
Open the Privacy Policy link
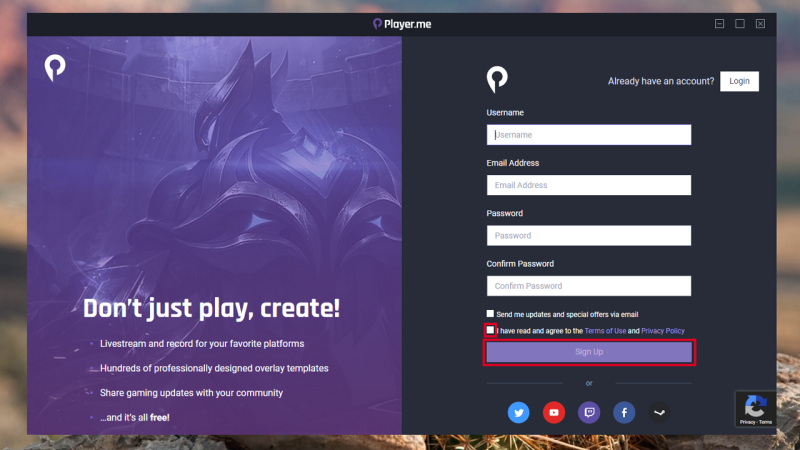click(663, 331)
